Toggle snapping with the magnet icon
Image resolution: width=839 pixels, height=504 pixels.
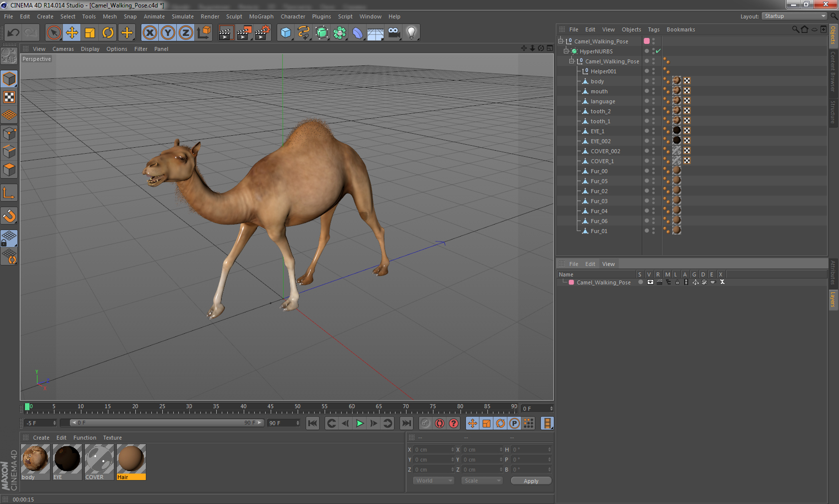click(9, 216)
